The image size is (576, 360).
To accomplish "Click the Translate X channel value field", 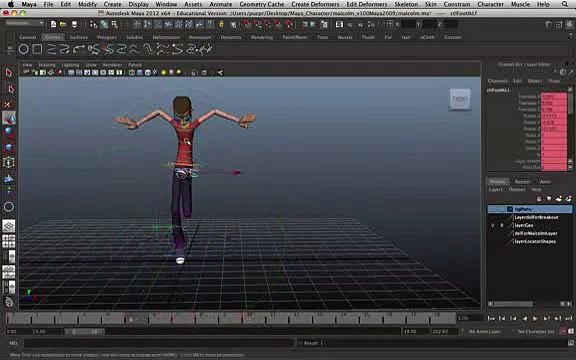I will [x=554, y=97].
